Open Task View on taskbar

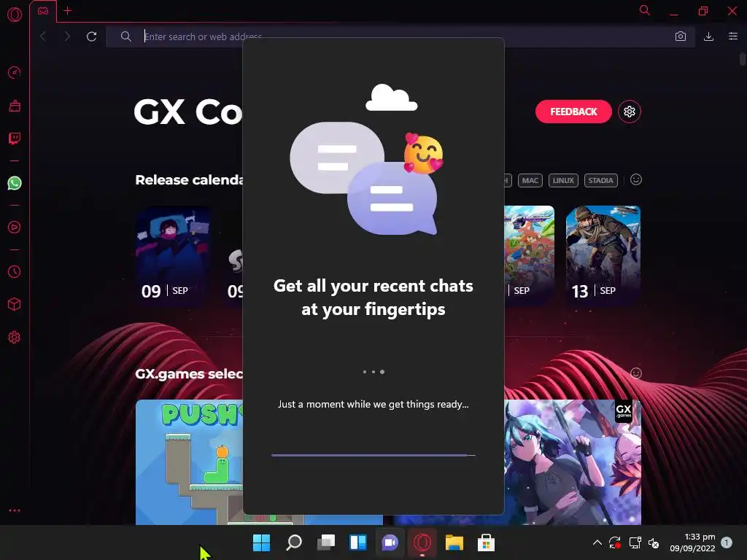pos(326,542)
